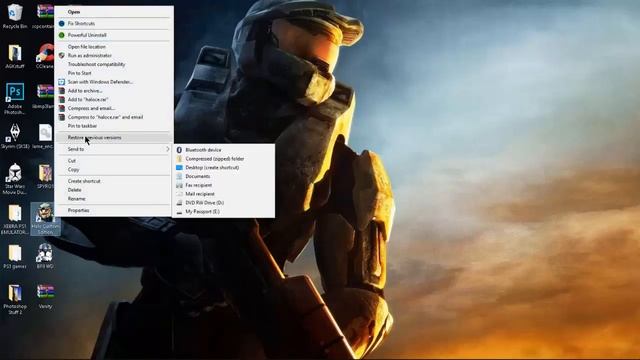
Task: Click Compress and email... entry
Action: pos(113,108)
